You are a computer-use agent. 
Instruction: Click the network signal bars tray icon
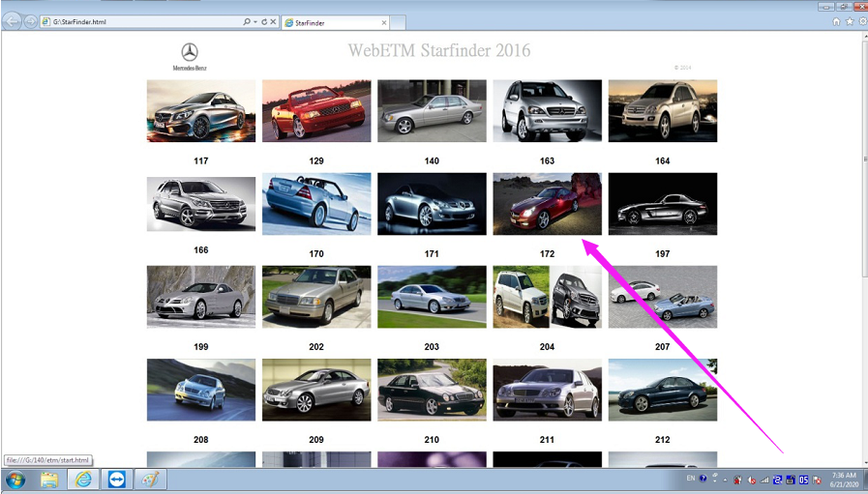[x=764, y=480]
